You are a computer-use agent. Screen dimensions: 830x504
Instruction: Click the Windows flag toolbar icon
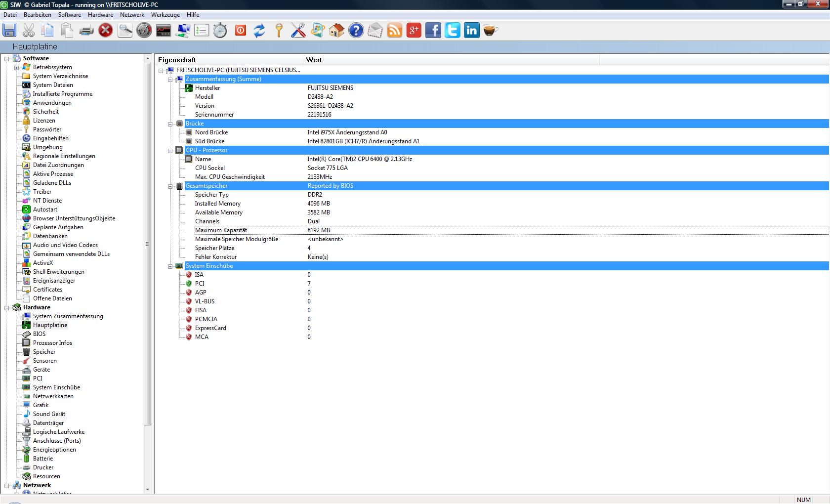coord(317,30)
